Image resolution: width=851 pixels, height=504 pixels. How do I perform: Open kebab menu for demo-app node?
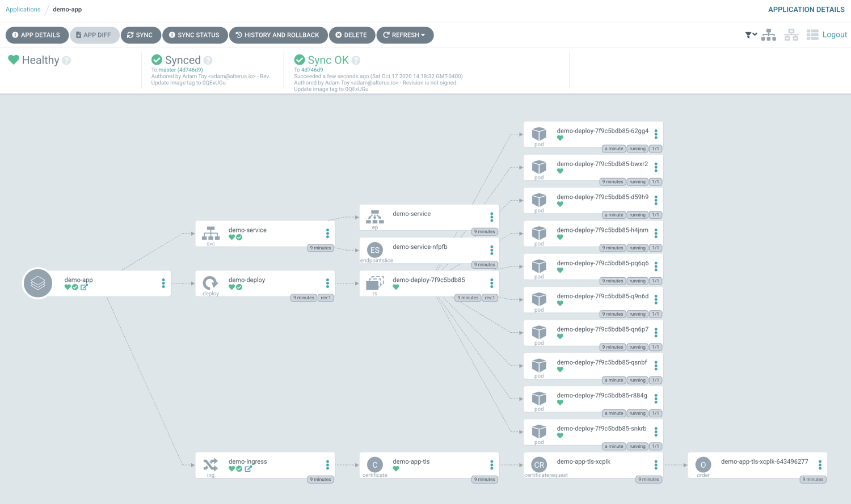[163, 283]
